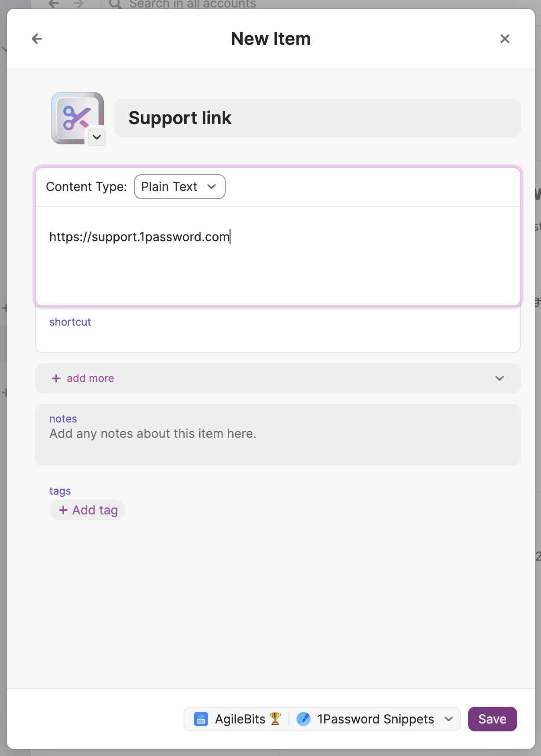The image size is (541, 756).
Task: Save the new item
Action: (x=492, y=719)
